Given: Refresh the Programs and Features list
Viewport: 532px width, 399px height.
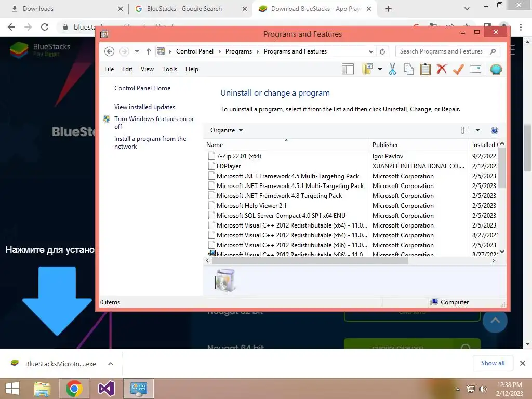Looking at the screenshot, I should point(382,51).
